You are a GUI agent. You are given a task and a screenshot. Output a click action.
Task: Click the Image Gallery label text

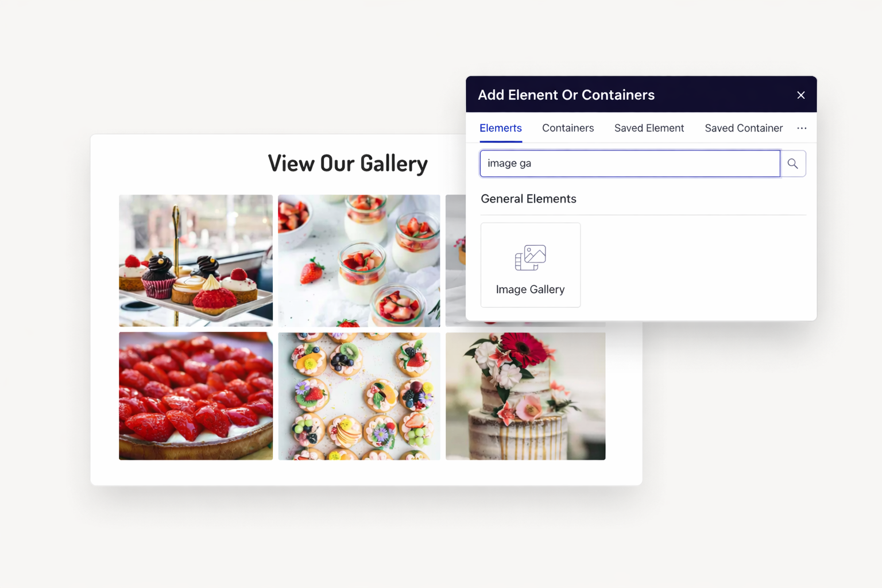[530, 289]
